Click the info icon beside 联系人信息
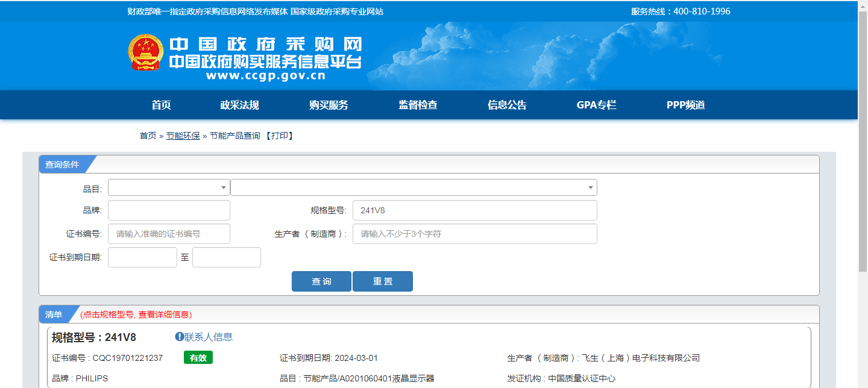868x388 pixels. coord(179,337)
